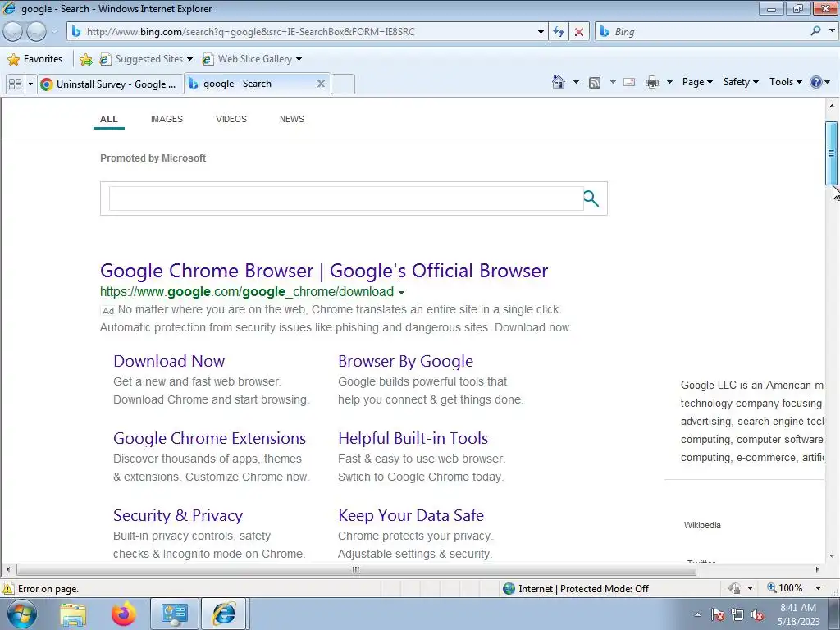Image resolution: width=840 pixels, height=630 pixels.
Task: Click vertical scrollbar thumb
Action: [x=831, y=153]
